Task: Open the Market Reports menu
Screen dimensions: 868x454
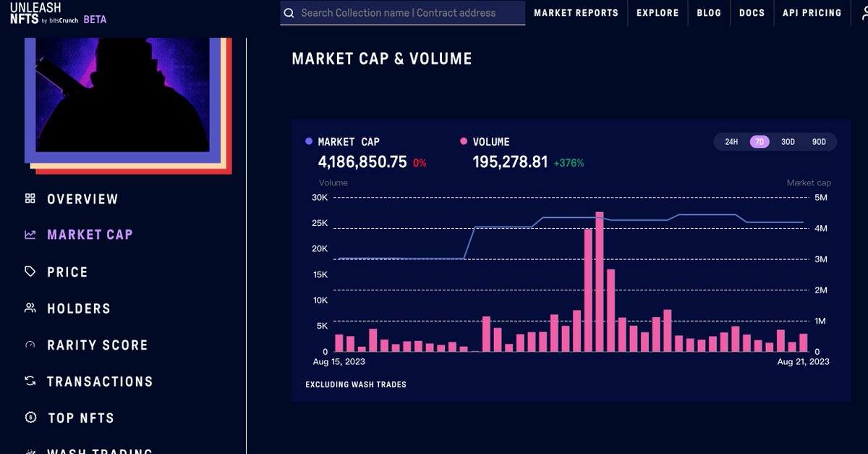Action: click(x=576, y=13)
